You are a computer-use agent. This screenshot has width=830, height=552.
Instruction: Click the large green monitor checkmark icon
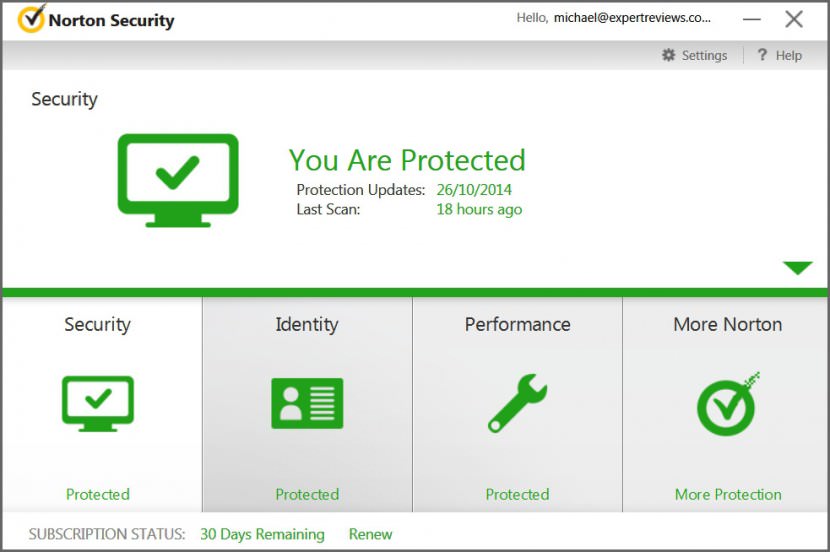point(178,180)
